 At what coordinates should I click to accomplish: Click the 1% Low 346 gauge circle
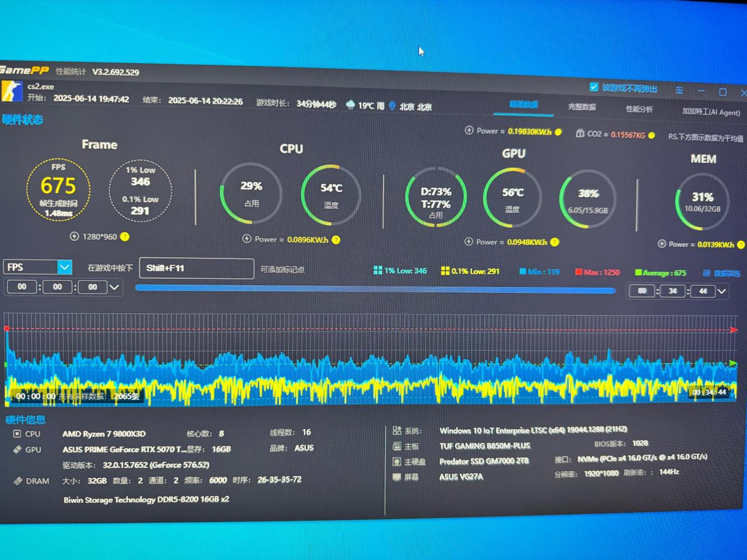pyautogui.click(x=140, y=190)
